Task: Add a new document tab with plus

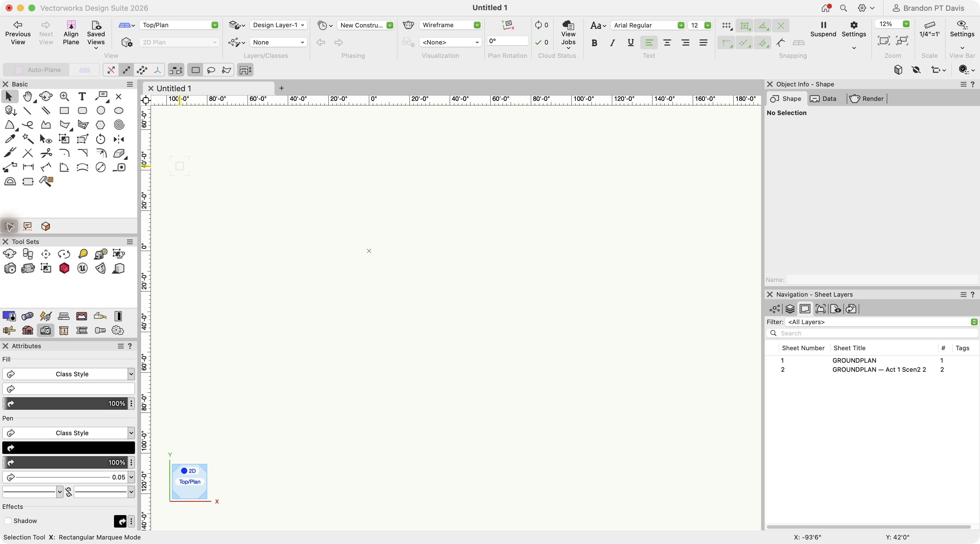Action: pos(282,88)
